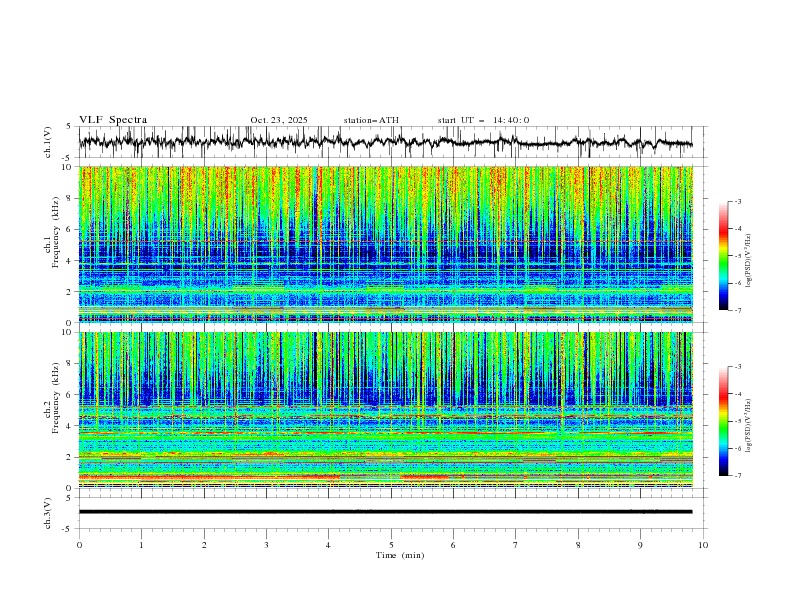Click the date 'Oct. 23, 2025'
Viewport: 792px width, 612px height.
click(279, 120)
